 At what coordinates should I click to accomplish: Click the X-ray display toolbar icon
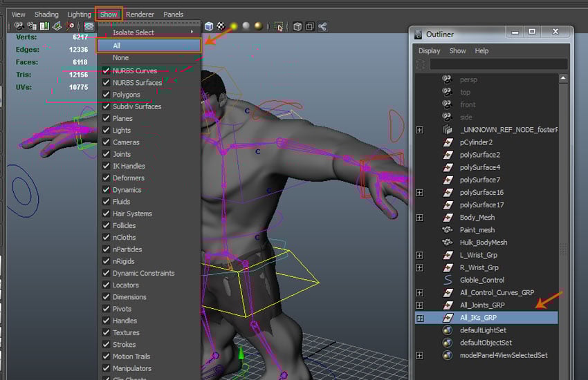(x=297, y=27)
